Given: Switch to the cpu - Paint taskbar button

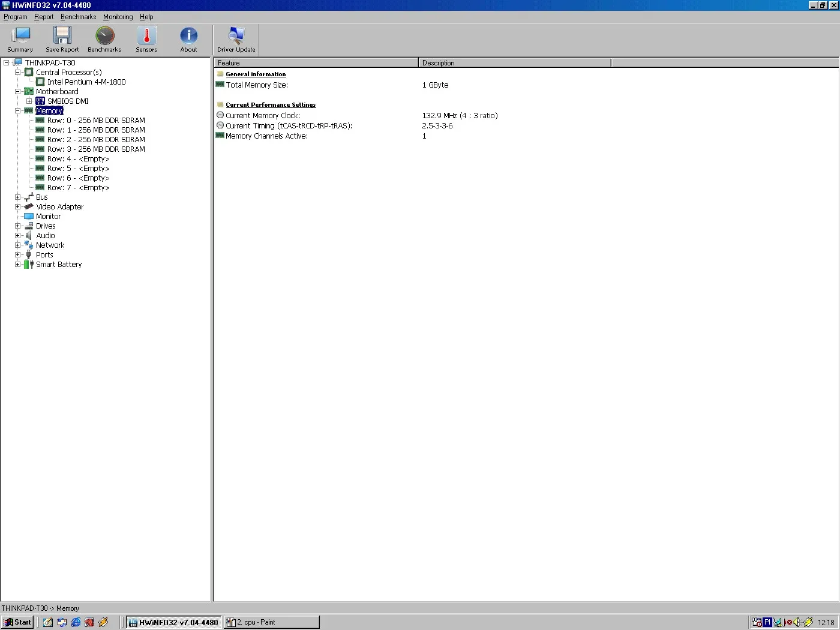Looking at the screenshot, I should (271, 622).
